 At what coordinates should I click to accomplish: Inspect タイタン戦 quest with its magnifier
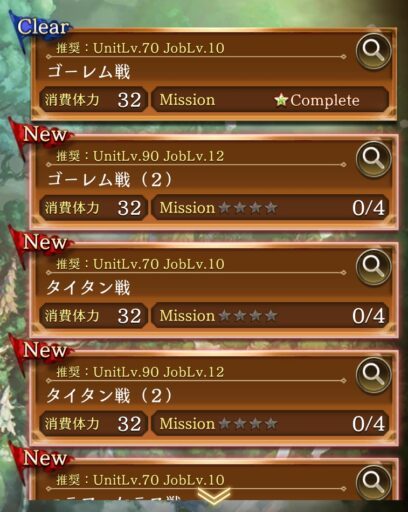tap(373, 267)
